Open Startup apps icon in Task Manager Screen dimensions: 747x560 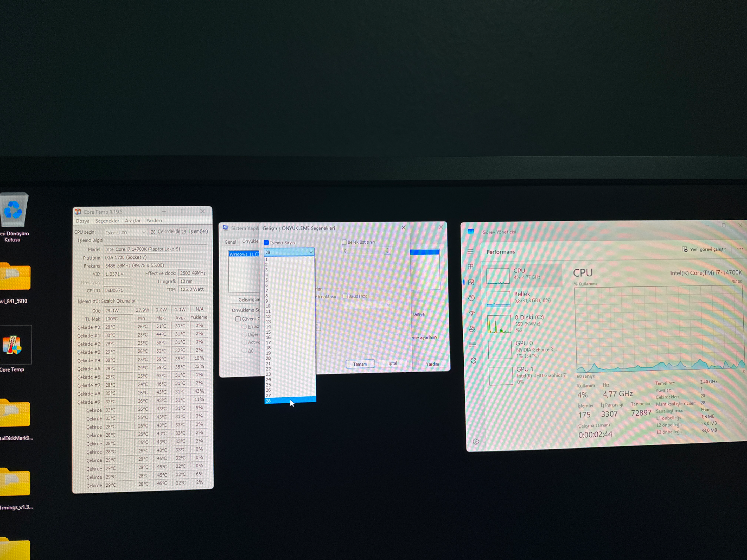point(472,313)
